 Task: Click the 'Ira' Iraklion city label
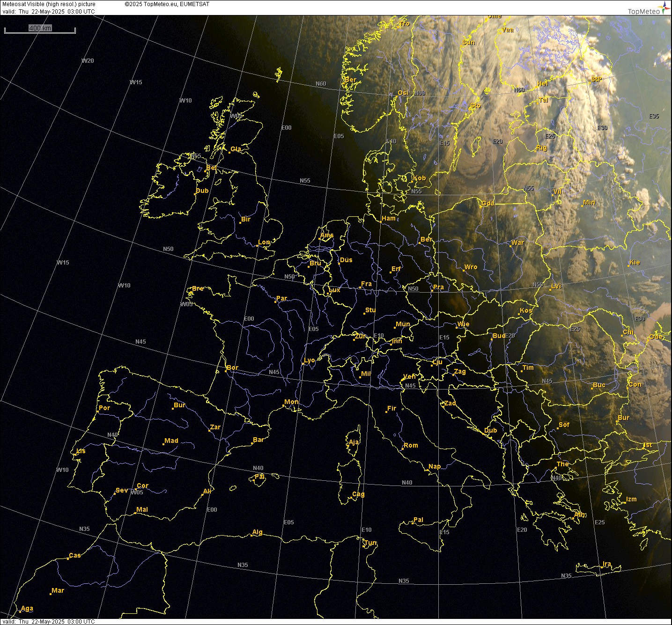click(607, 564)
